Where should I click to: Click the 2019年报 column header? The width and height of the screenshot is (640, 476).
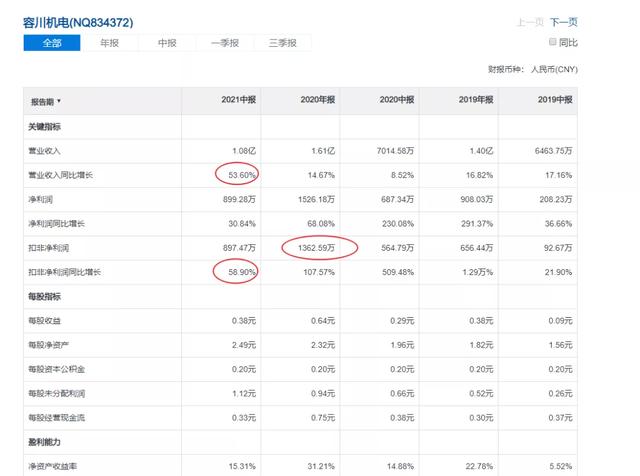click(476, 100)
